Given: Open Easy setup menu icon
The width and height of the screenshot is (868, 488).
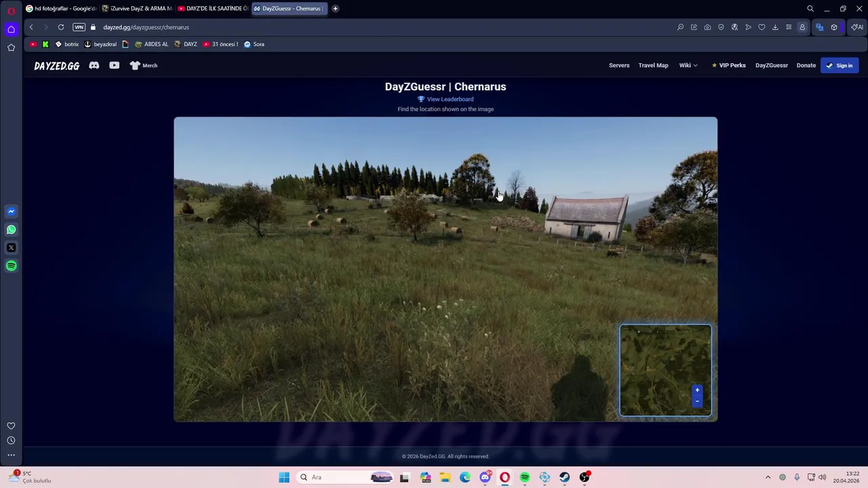Looking at the screenshot, I should pyautogui.click(x=789, y=27).
